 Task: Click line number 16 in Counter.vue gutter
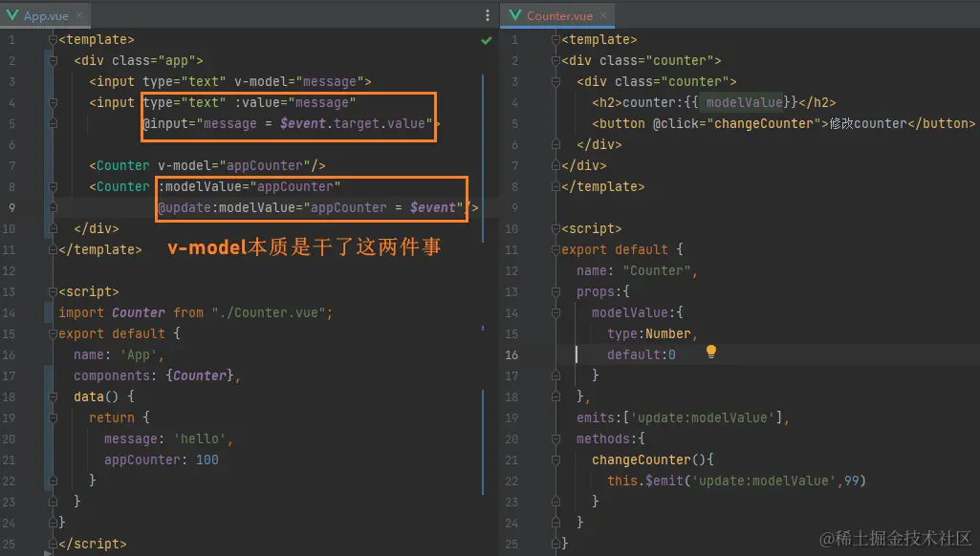[x=512, y=354]
